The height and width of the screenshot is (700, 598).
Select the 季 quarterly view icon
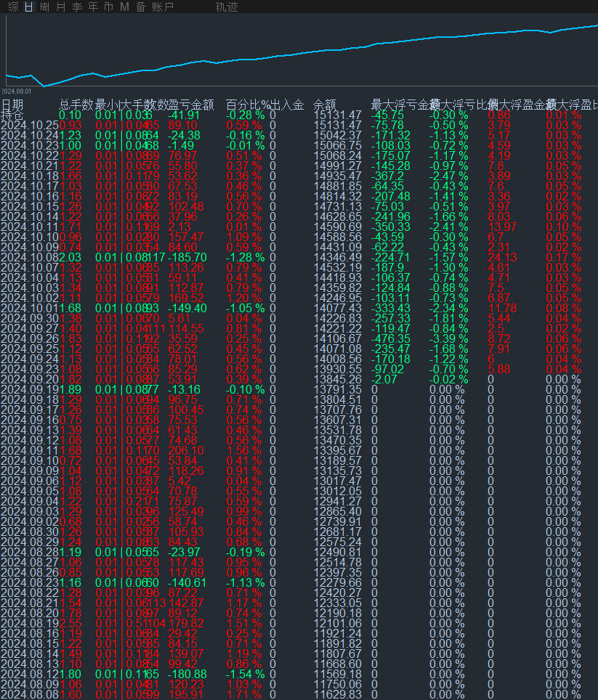(x=76, y=7)
